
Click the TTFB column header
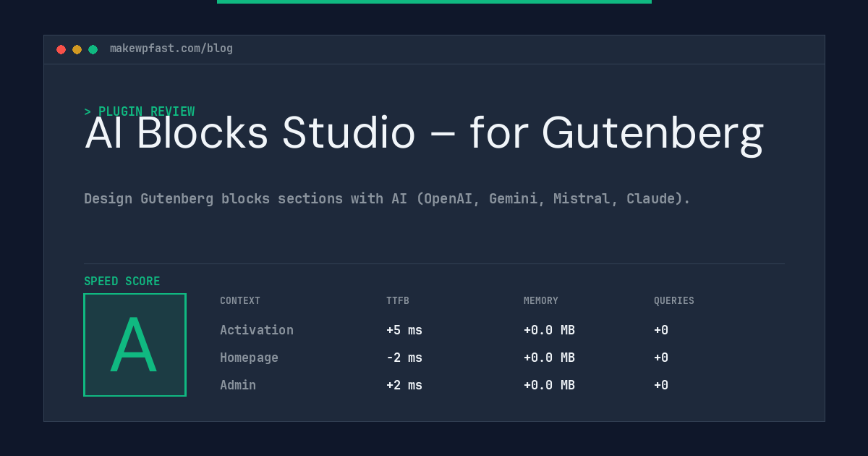tap(398, 301)
